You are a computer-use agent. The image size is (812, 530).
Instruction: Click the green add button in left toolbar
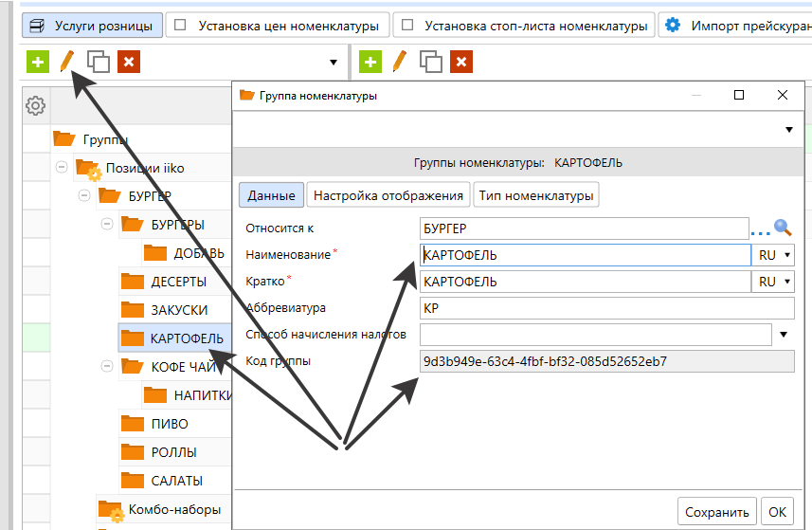(x=38, y=63)
